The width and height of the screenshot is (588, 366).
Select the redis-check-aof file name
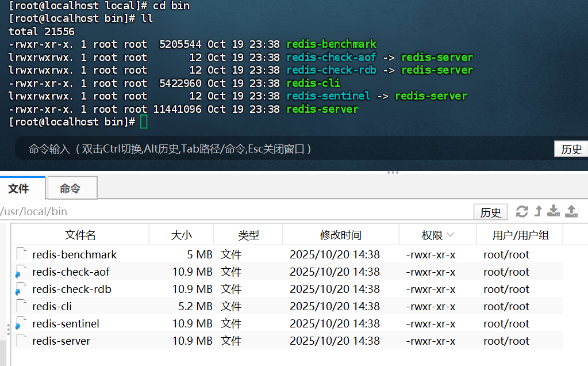point(71,272)
